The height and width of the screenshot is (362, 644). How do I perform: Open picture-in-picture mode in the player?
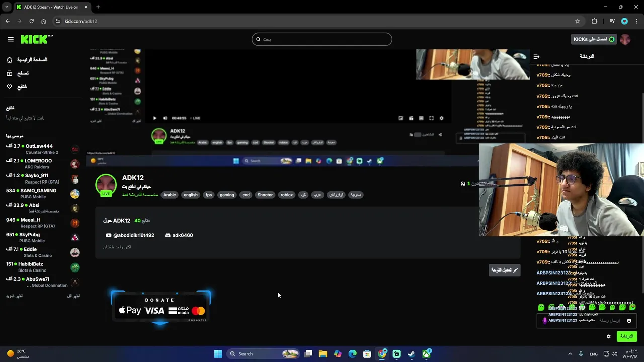point(400,118)
